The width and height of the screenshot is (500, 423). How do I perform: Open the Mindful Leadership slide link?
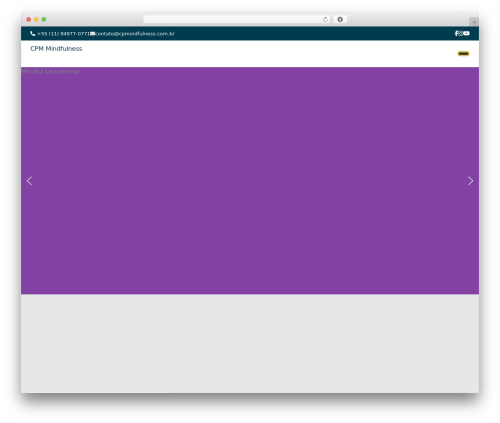pos(50,71)
